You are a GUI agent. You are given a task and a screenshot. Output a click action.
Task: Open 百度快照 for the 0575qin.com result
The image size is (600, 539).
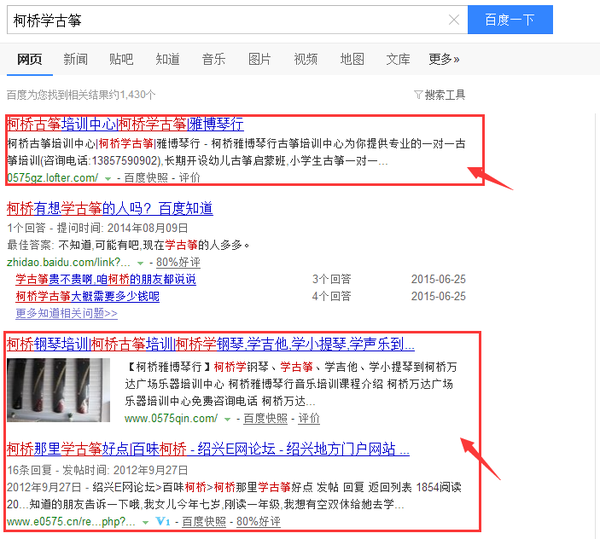point(266,418)
